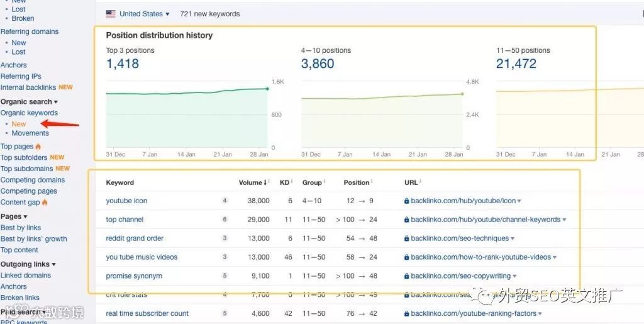Collapse the Outgoing links section
The height and width of the screenshot is (324, 644).
[x=28, y=264]
